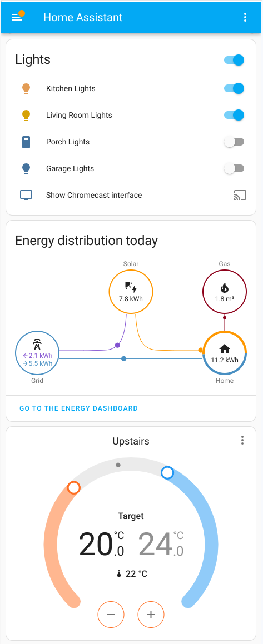Enable the Garage Lights switch
The height and width of the screenshot is (644, 263).
pyautogui.click(x=234, y=168)
